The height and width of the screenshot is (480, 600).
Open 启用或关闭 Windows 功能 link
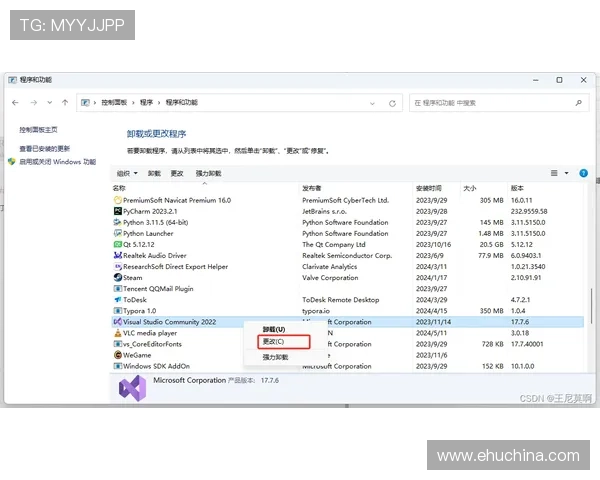click(x=57, y=162)
